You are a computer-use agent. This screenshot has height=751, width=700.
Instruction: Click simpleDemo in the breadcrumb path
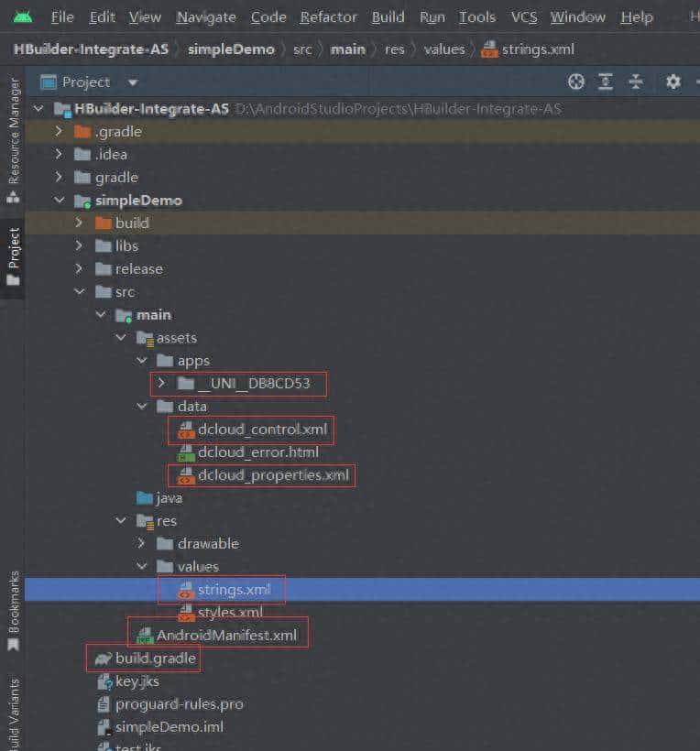tap(230, 49)
